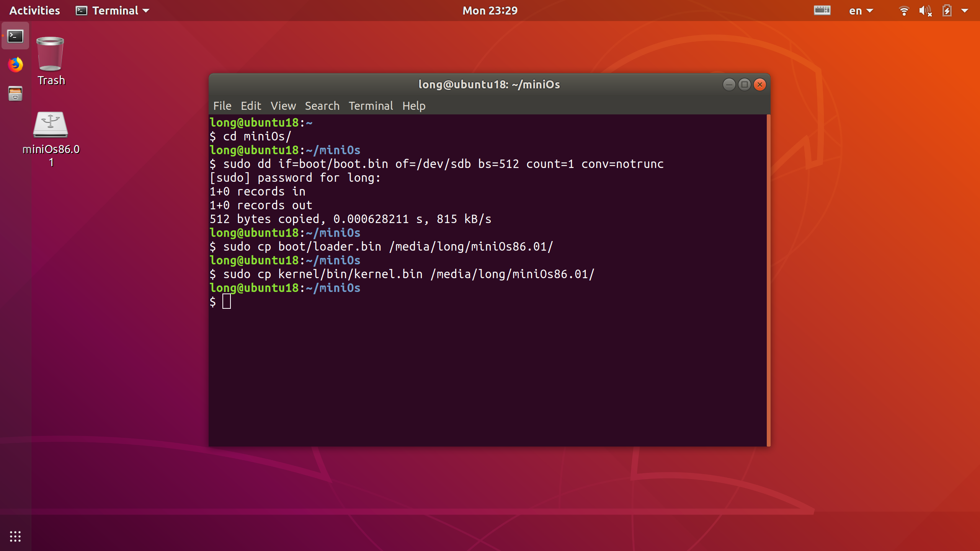
Task: Open the Search menu in terminal
Action: click(x=322, y=106)
